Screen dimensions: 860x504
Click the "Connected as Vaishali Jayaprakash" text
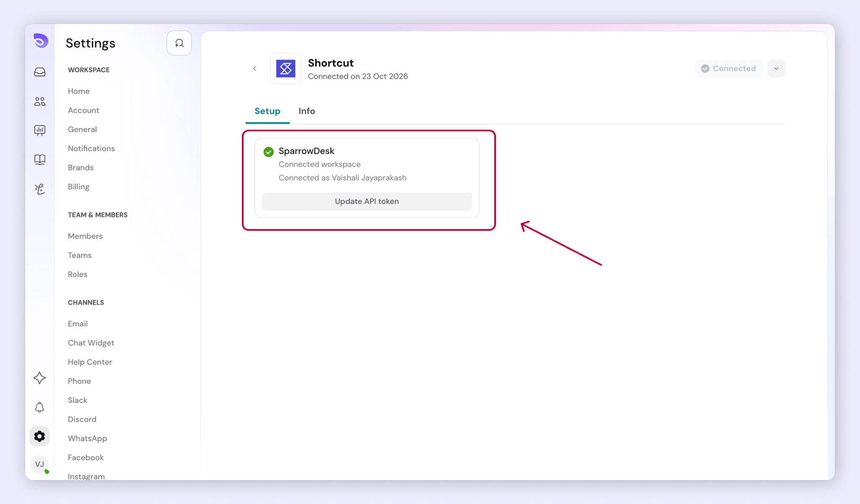(343, 178)
